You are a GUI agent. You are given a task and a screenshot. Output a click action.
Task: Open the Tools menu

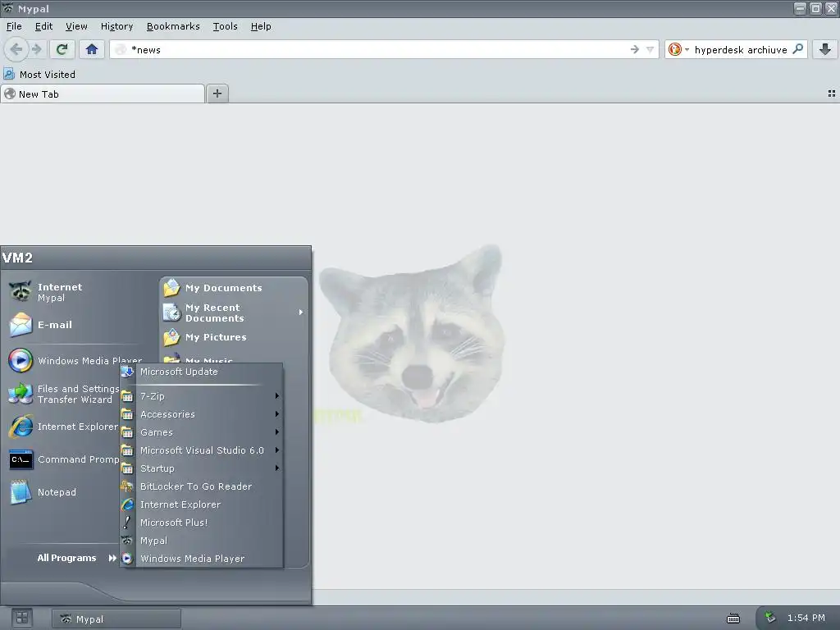[x=225, y=26]
